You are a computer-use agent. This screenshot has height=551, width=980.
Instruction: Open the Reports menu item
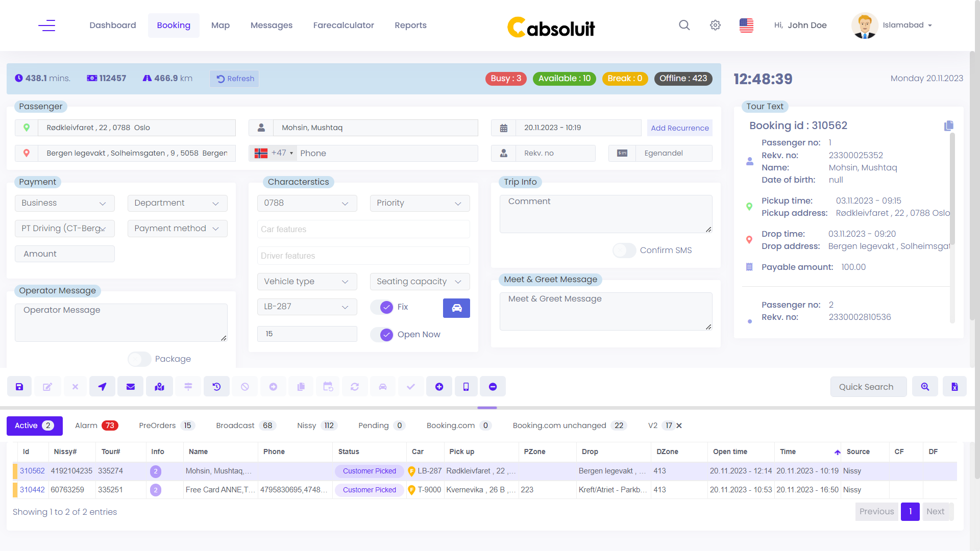point(410,25)
